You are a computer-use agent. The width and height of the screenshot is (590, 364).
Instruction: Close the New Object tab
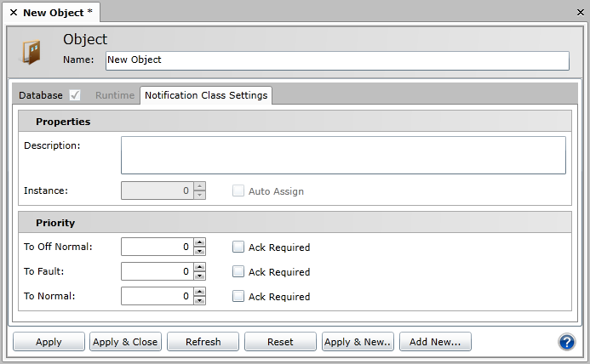(13, 13)
